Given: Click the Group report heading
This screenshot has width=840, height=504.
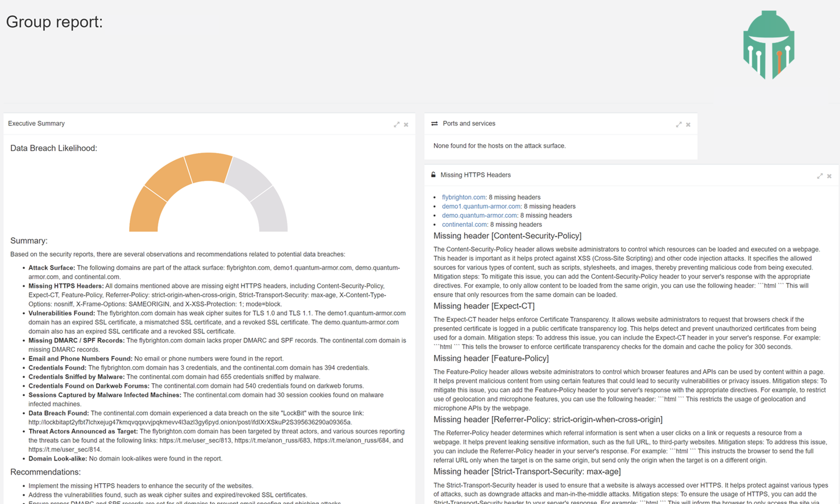Looking at the screenshot, I should (x=54, y=22).
